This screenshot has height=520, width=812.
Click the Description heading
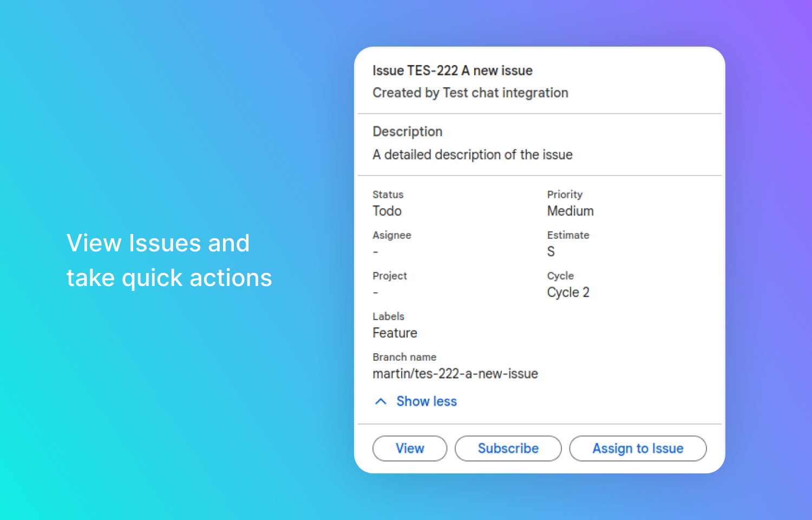[408, 132]
